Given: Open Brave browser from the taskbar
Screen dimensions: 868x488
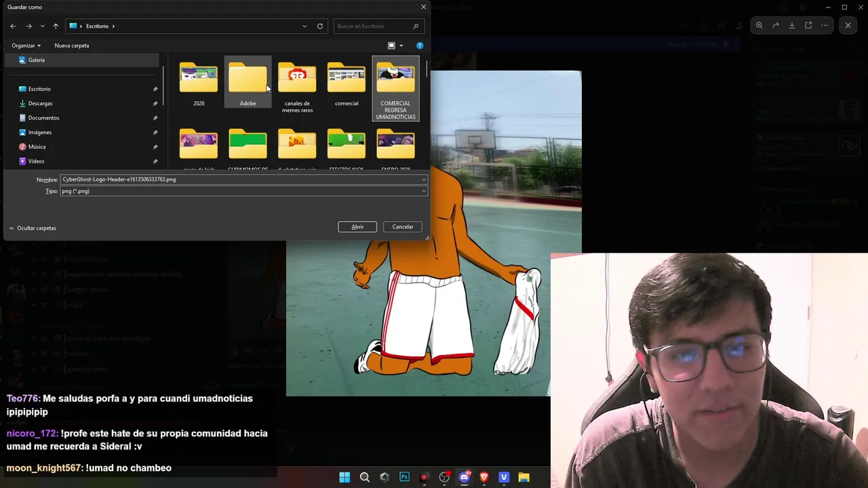Looking at the screenshot, I should [x=484, y=477].
